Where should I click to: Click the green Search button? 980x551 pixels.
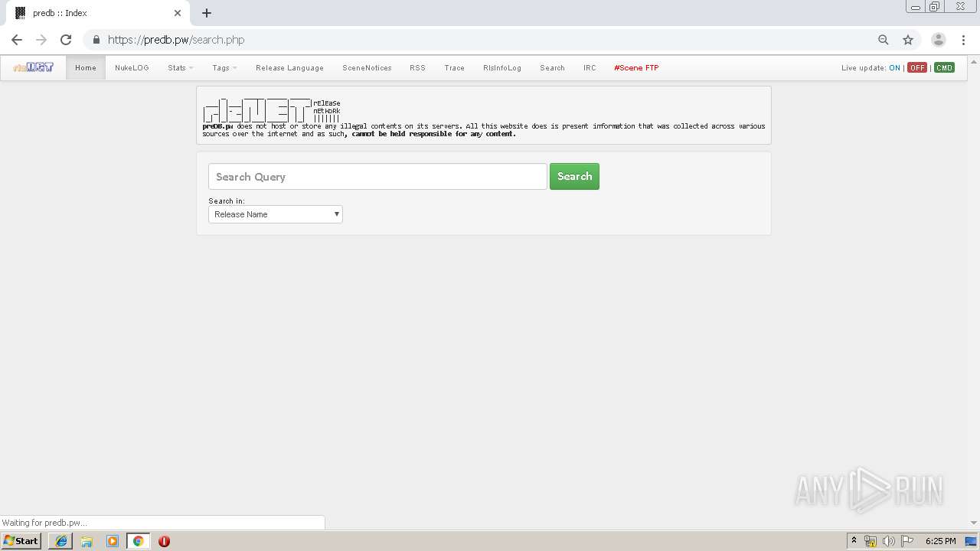coord(574,177)
